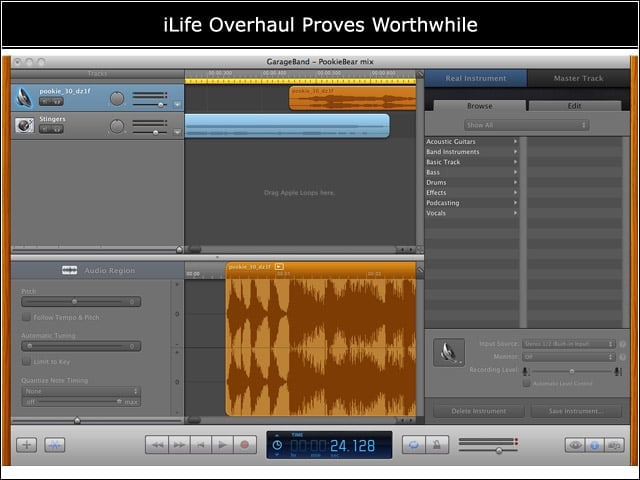Expand the Vocals category
The width and height of the screenshot is (640, 480).
tap(516, 213)
